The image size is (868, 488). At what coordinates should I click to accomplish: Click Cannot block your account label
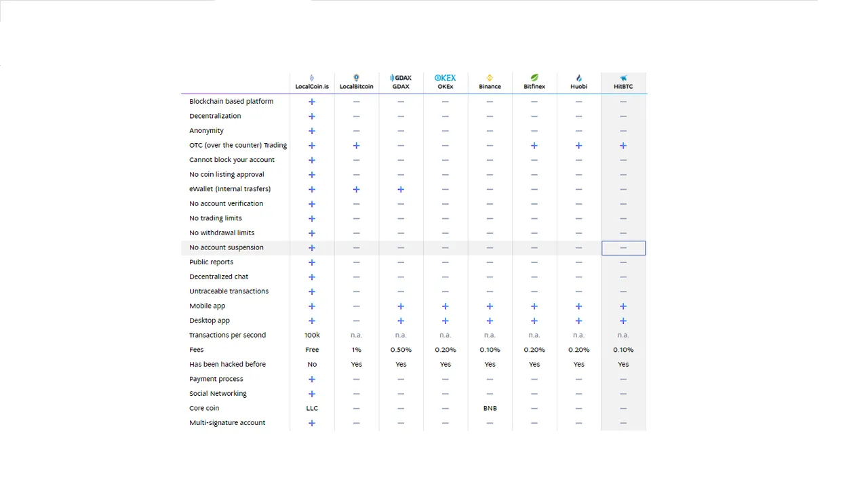coord(232,160)
